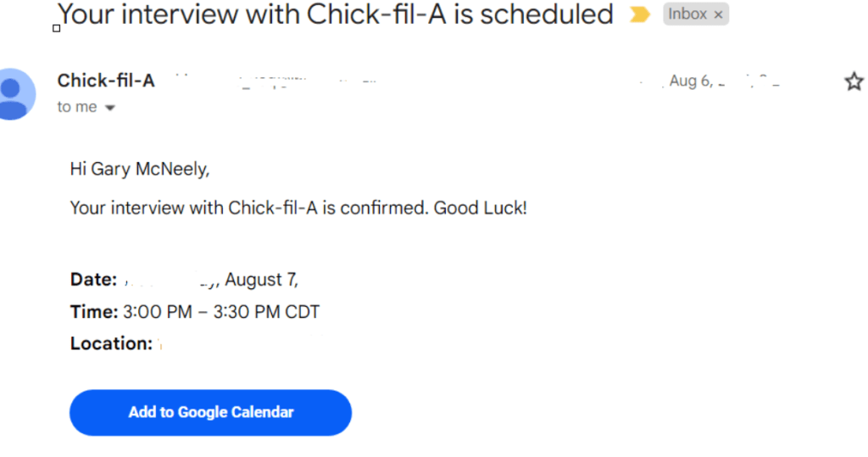Viewport: 868px width, 457px height.
Task: Expand recipient details arrow beside 'to me'
Action: [109, 108]
